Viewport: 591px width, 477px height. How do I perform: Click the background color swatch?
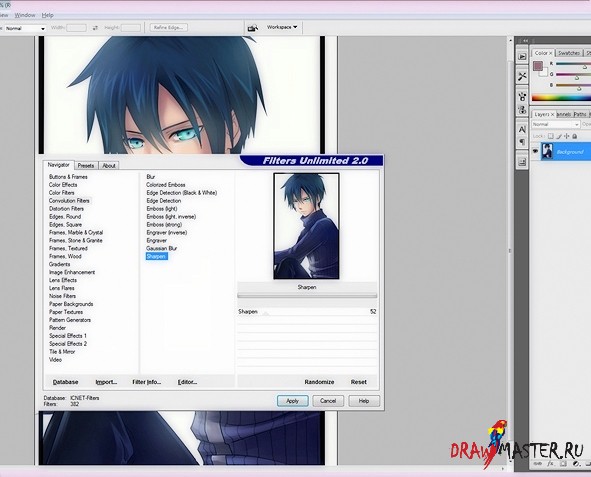pos(544,73)
